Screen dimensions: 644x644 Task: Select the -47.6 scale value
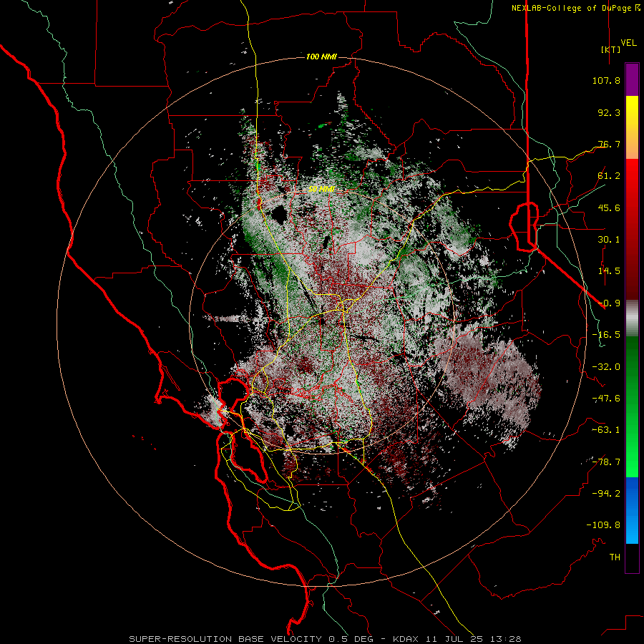click(x=606, y=399)
